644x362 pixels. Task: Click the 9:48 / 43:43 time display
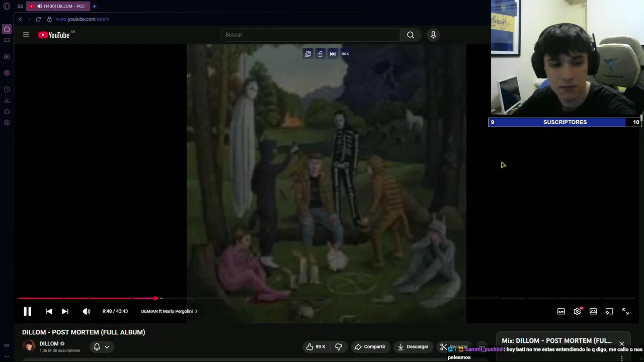click(115, 311)
